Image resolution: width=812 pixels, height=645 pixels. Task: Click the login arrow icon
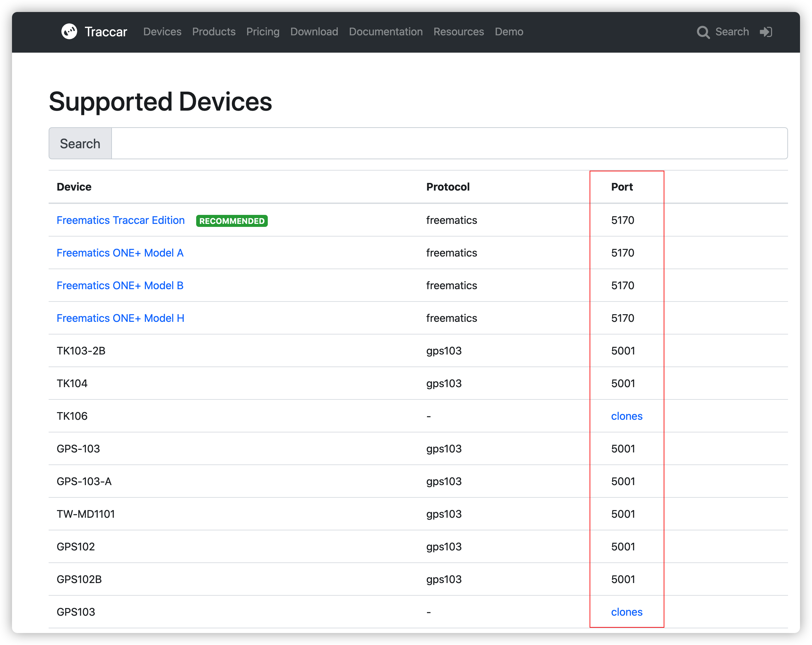point(766,32)
